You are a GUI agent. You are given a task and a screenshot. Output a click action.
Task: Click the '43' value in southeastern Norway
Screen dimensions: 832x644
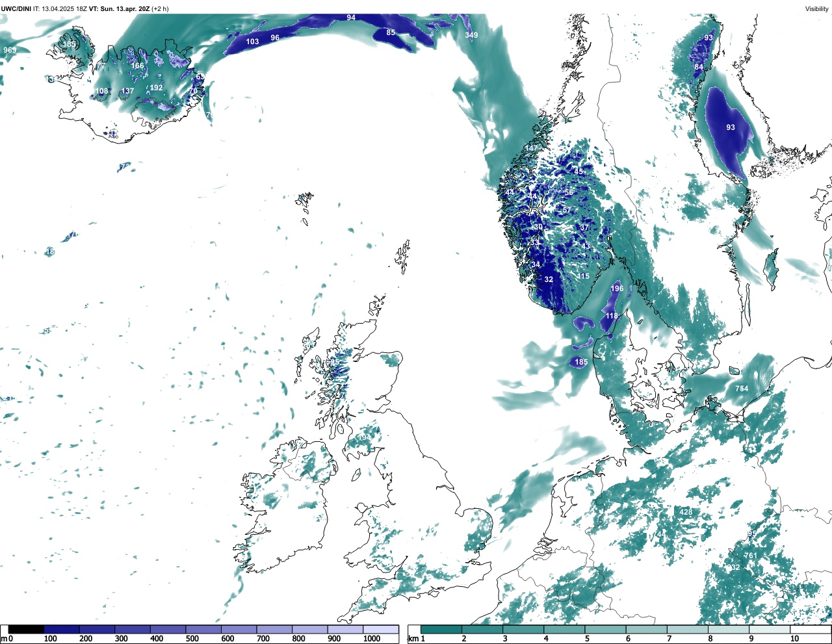(x=586, y=246)
